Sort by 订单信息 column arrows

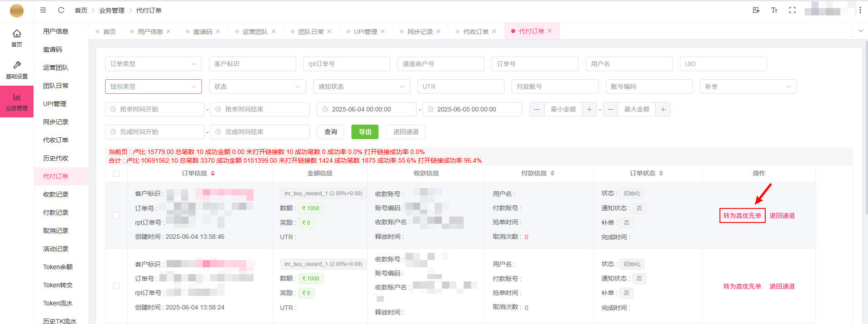(x=213, y=173)
